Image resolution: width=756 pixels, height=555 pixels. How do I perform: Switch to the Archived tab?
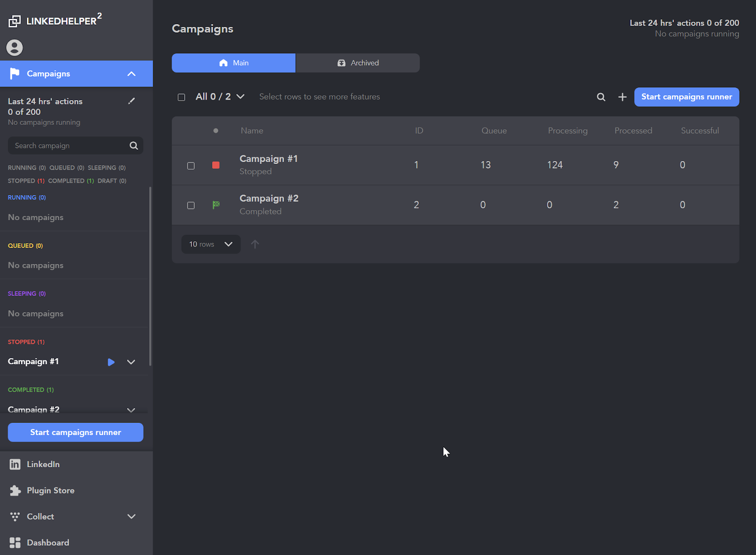coord(358,62)
